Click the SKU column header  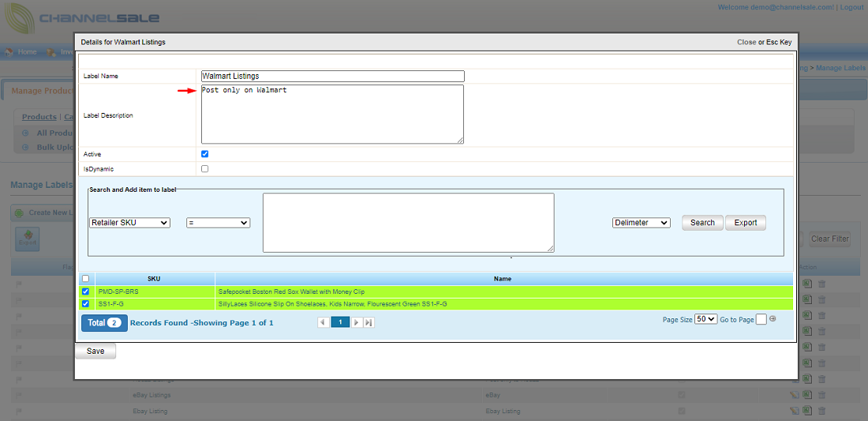pos(155,279)
